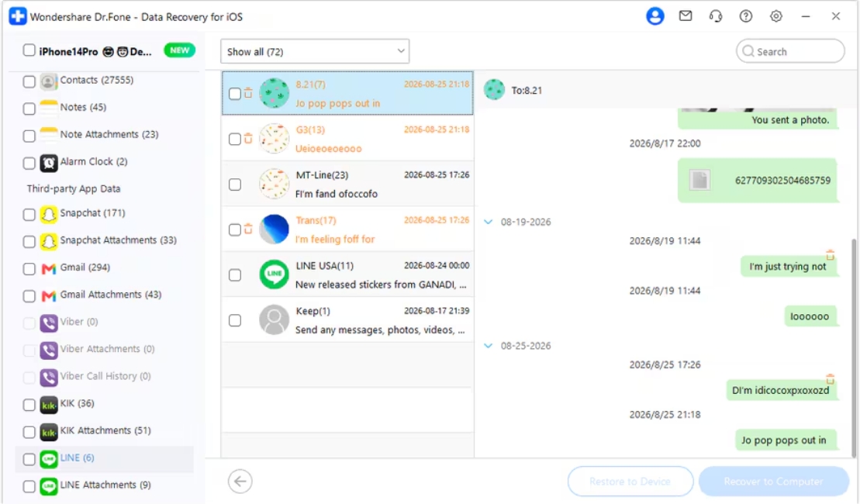Select the KIK Attachments icon

(48, 432)
